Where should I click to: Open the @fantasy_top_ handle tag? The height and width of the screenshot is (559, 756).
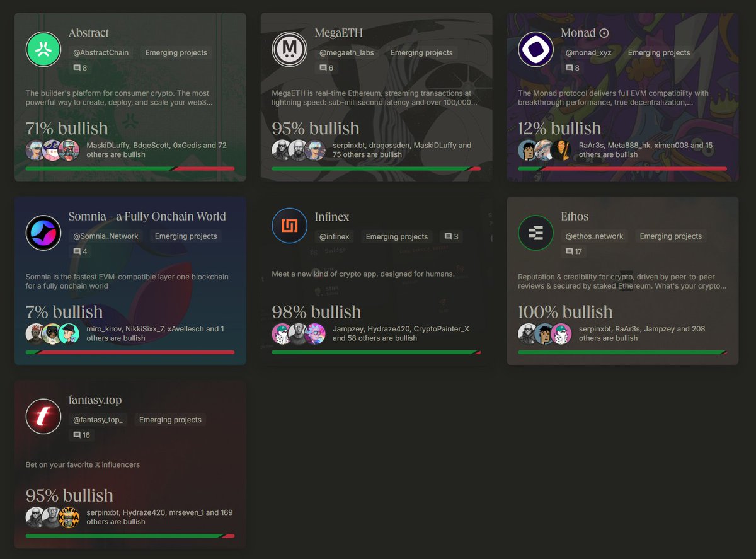pos(98,420)
